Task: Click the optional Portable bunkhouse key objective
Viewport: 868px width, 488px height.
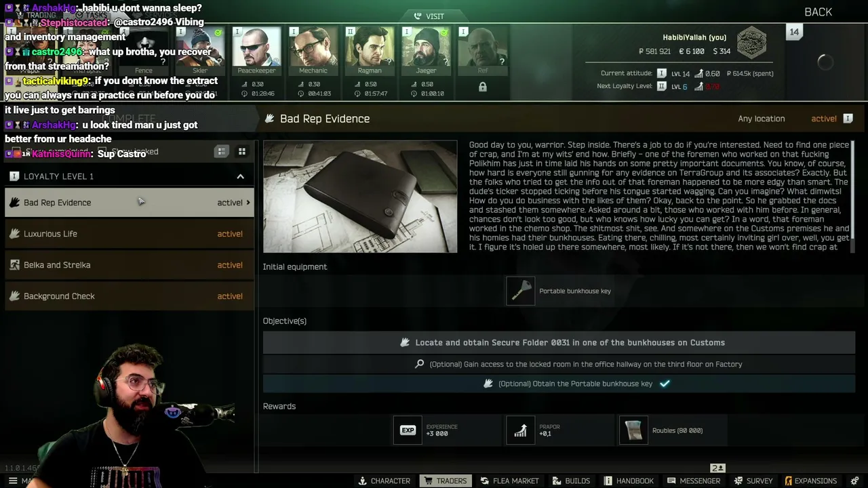Action: [x=559, y=384]
